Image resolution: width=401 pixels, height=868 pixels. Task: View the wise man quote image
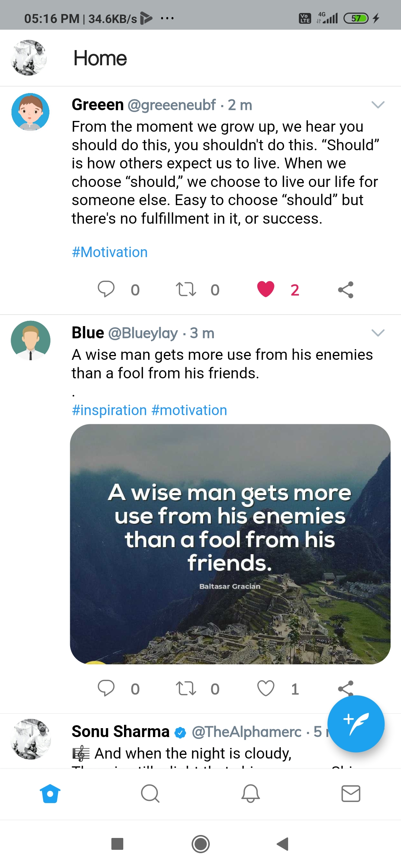[230, 544]
